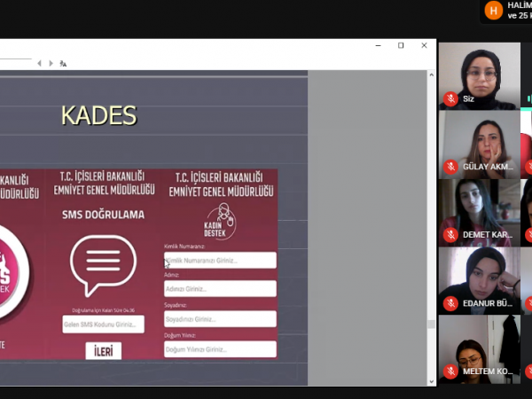Select the EDANUR BÜ participant video tile
Viewport: 532px width, 399px height.
[480, 281]
